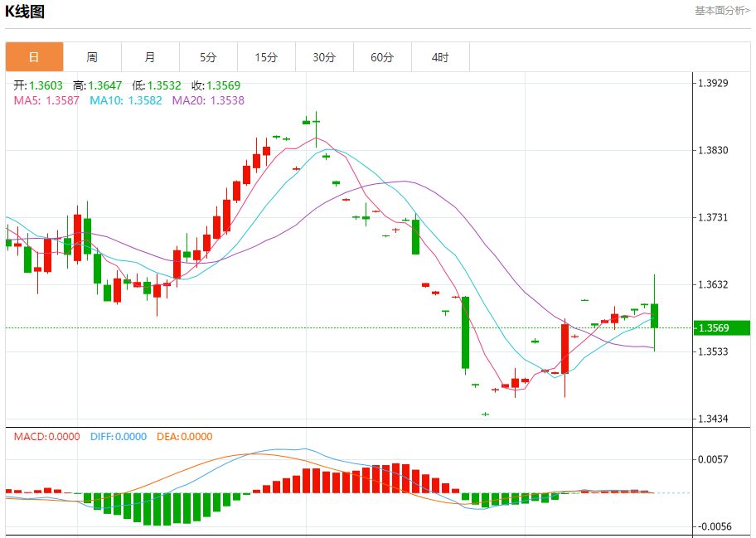Click the latest green candlestick at right
The height and width of the screenshot is (538, 756).
click(x=654, y=316)
